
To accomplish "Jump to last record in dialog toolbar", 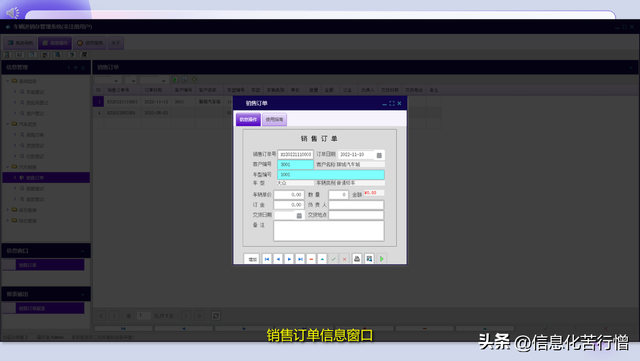I will pos(300,259).
